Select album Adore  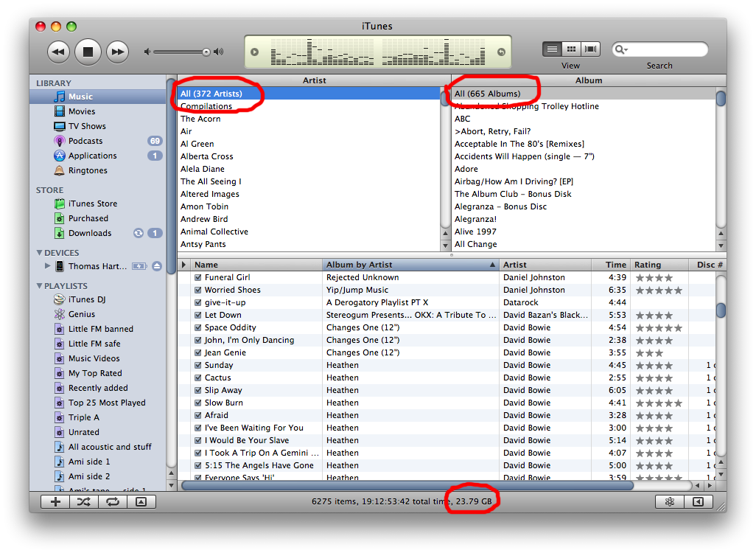pyautogui.click(x=584, y=169)
